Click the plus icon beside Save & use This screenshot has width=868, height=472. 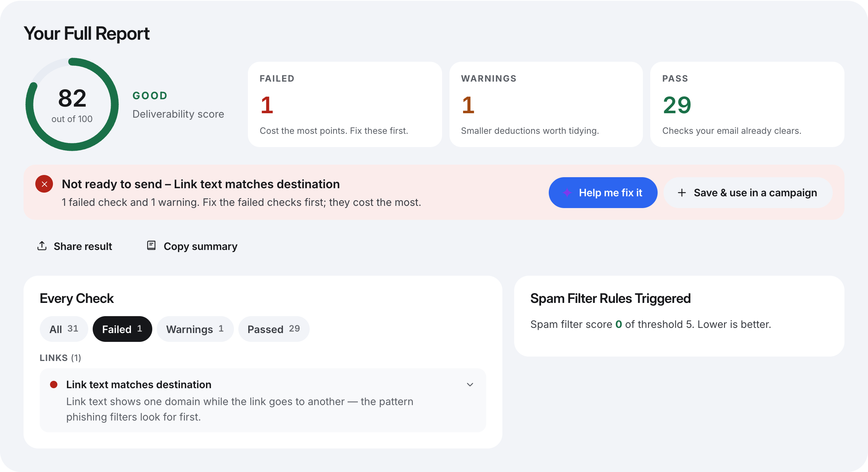682,193
